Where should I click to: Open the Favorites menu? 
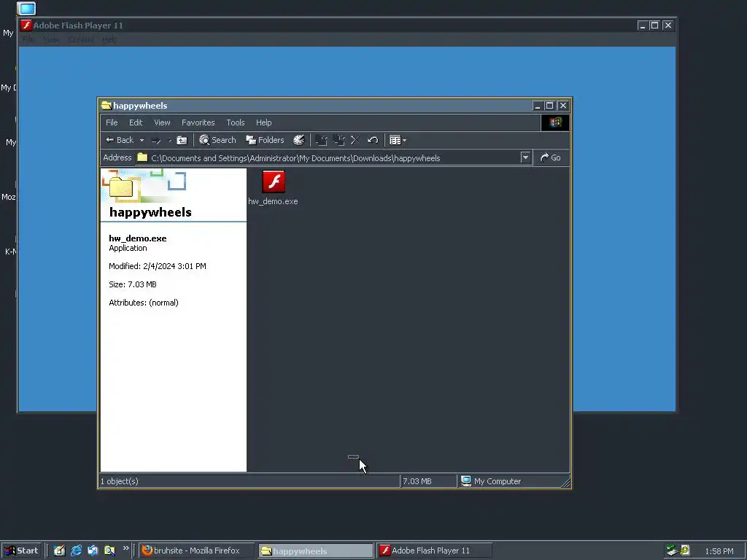click(198, 122)
